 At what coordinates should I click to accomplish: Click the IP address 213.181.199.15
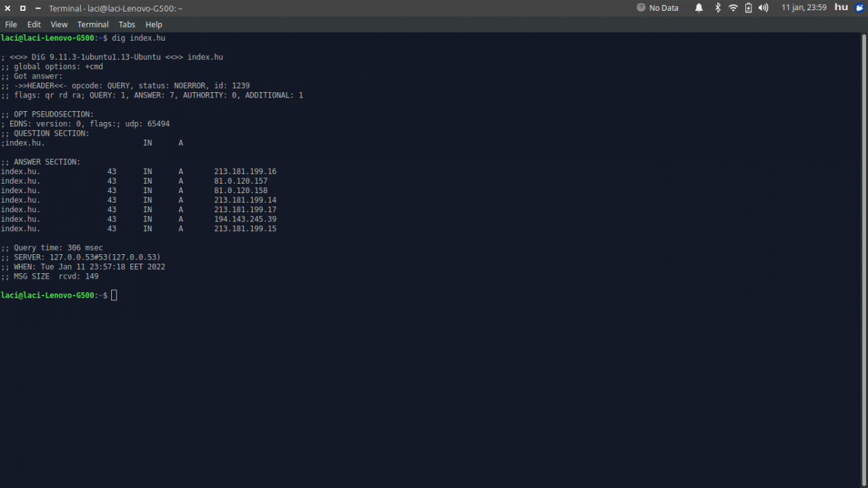[245, 228]
